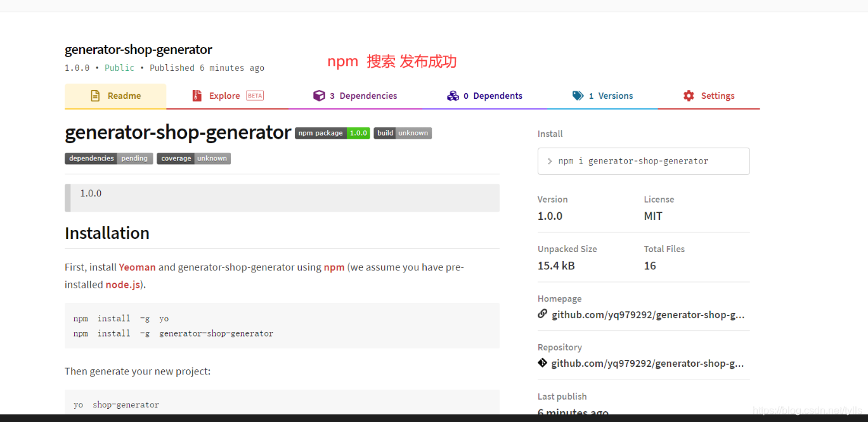Click the 'Last publish' label
The height and width of the screenshot is (422, 868).
click(562, 397)
